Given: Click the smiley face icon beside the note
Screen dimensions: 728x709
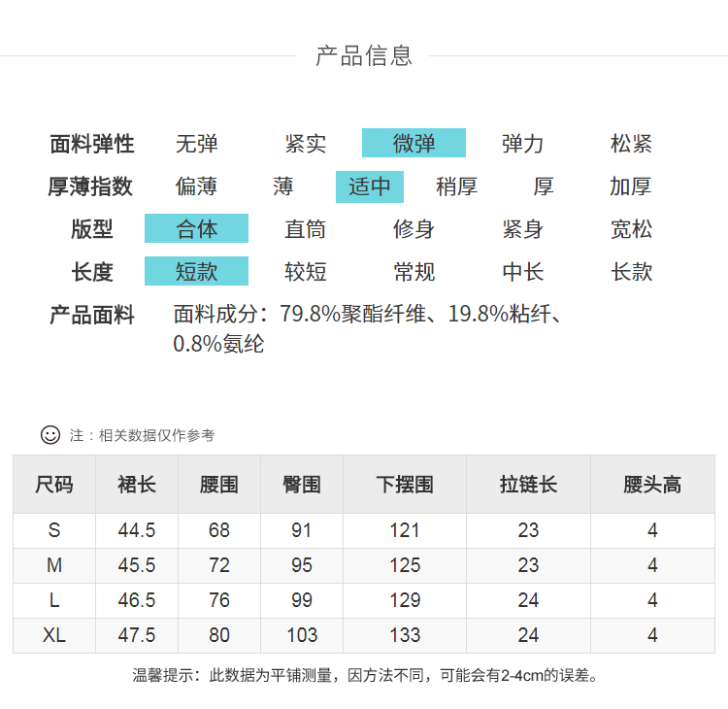Looking at the screenshot, I should [x=50, y=435].
